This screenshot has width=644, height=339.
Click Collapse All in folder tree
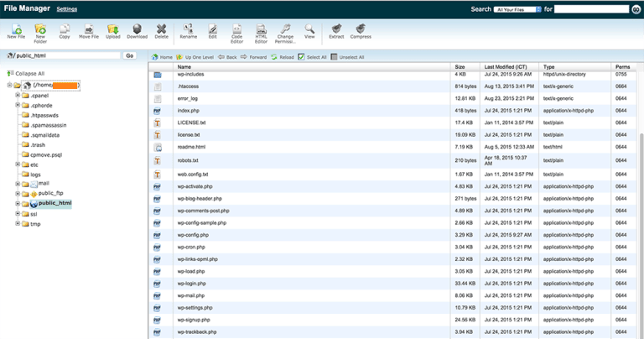coord(25,74)
